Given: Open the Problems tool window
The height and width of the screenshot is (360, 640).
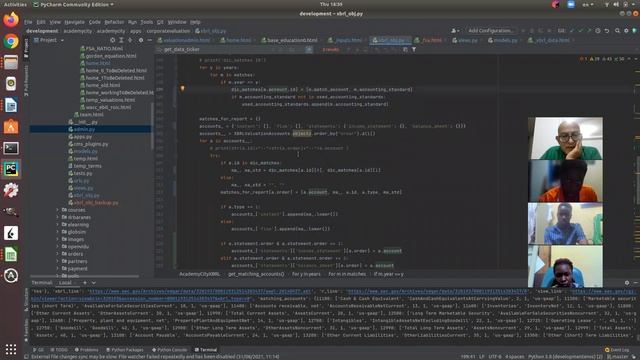Looking at the screenshot, I should click(87, 350).
